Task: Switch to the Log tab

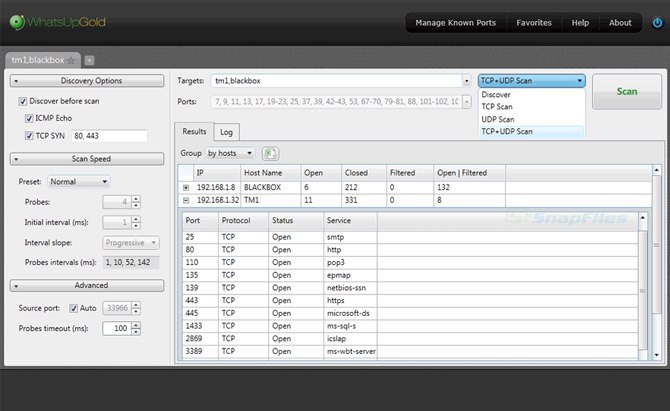Action: tap(226, 132)
